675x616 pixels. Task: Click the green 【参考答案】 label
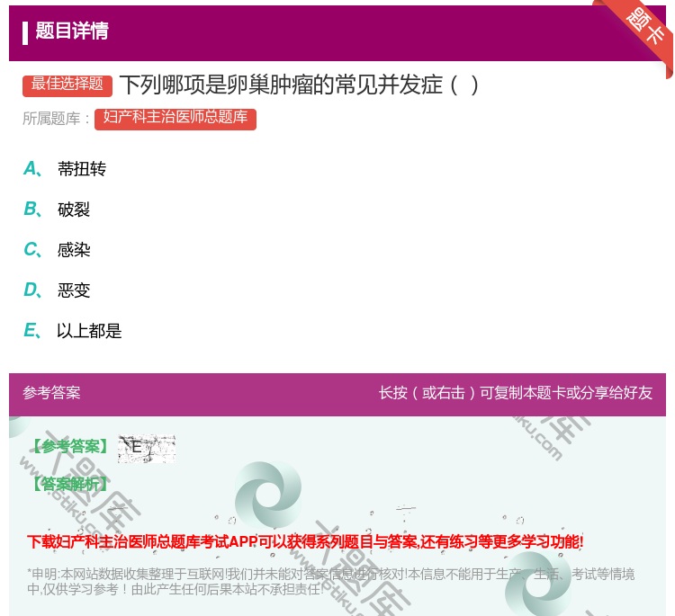(68, 447)
